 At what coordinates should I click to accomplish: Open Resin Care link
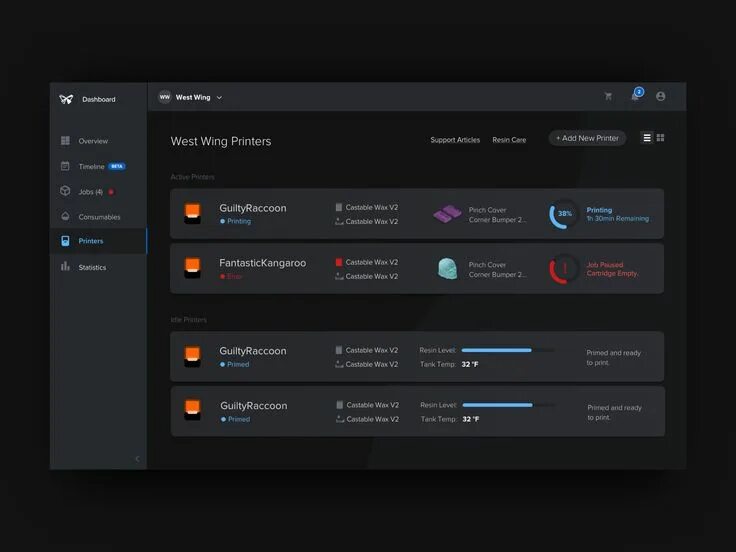pos(509,140)
